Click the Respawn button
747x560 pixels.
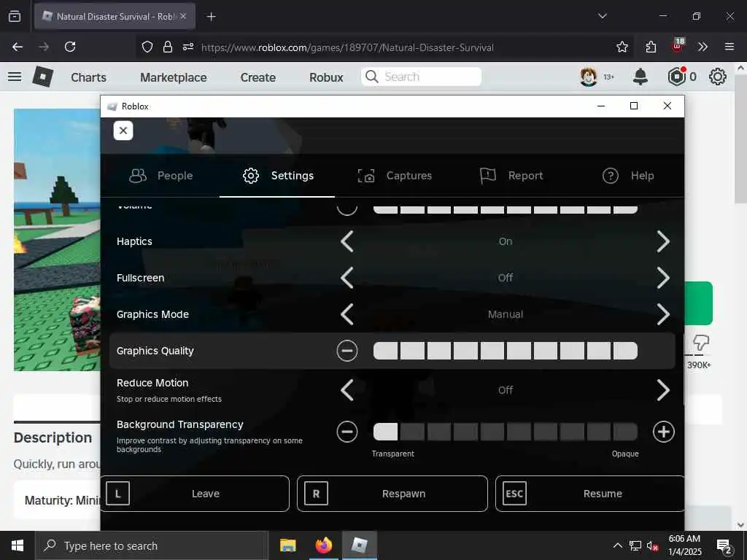[x=392, y=494]
